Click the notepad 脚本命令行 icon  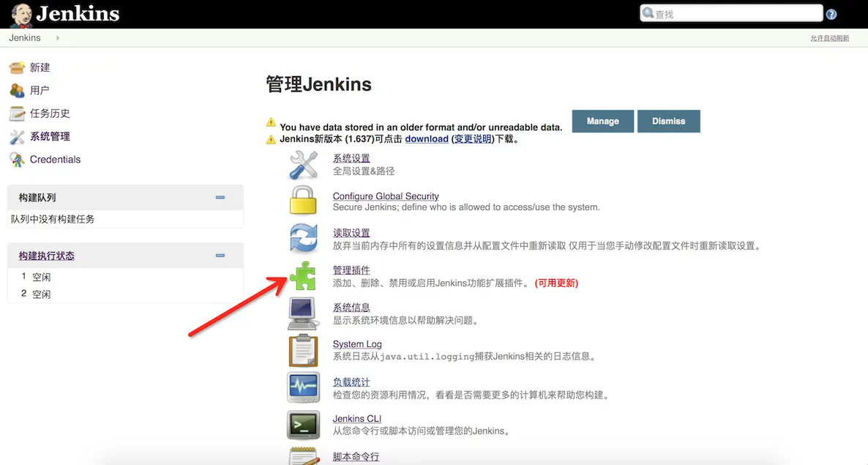(304, 456)
